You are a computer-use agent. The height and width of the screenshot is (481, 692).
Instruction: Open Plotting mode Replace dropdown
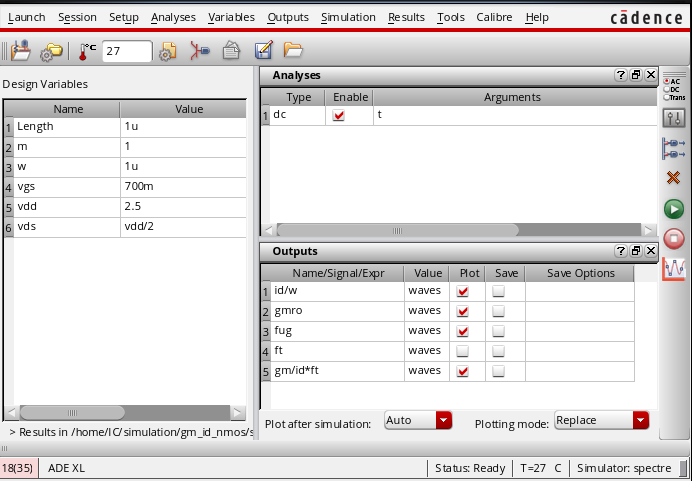tap(602, 420)
